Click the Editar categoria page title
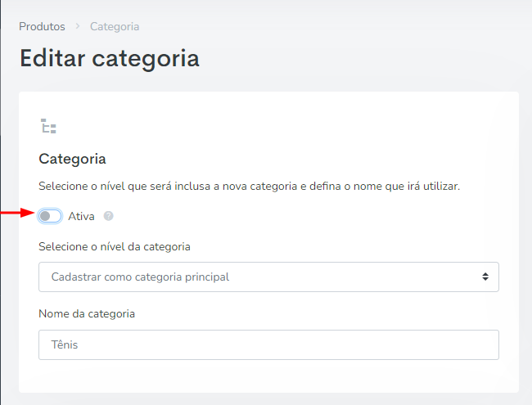The width and height of the screenshot is (532, 405). (x=110, y=58)
